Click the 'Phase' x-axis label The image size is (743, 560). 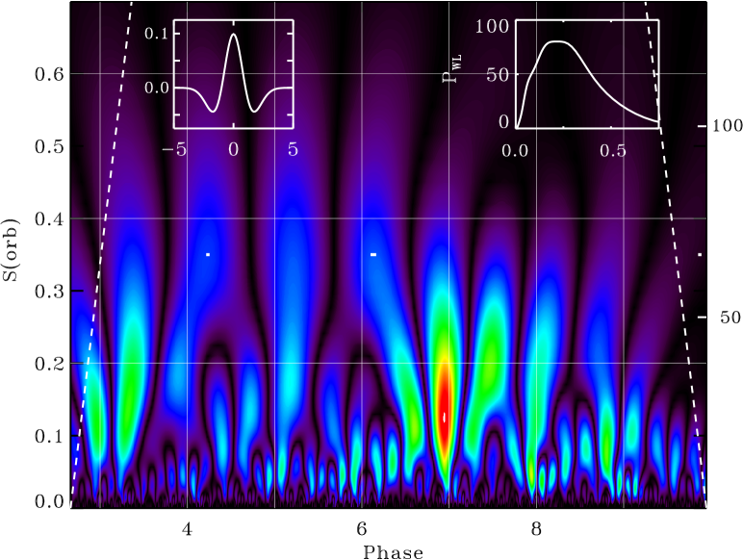click(393, 552)
